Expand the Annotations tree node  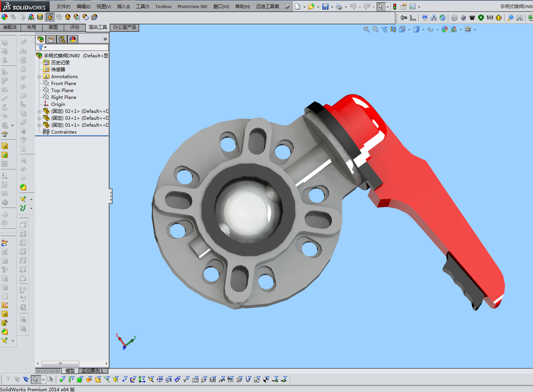[x=39, y=77]
